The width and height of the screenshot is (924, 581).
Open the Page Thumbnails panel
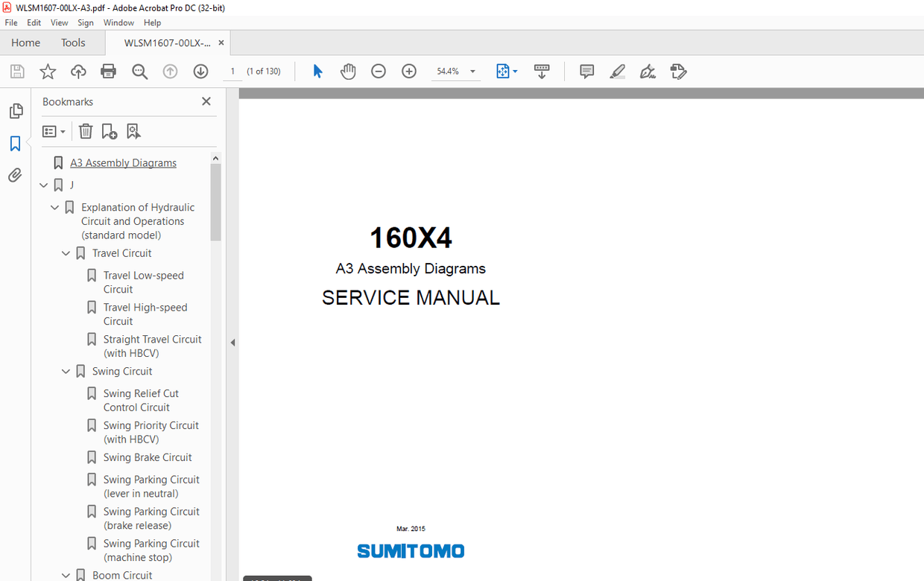click(x=16, y=110)
